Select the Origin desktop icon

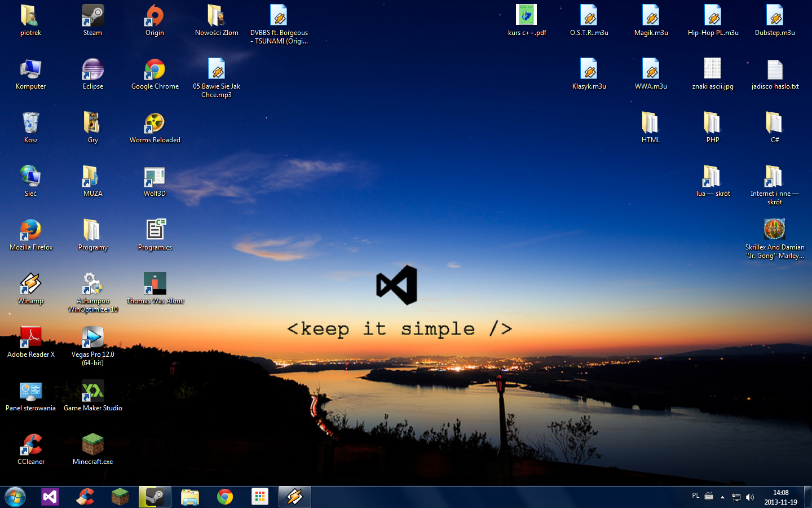(x=155, y=17)
